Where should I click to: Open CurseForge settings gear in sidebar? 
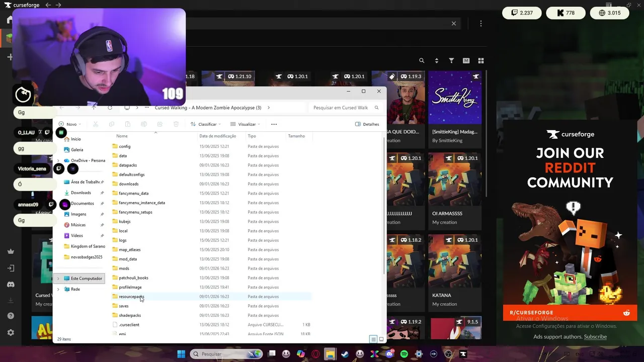point(11,332)
